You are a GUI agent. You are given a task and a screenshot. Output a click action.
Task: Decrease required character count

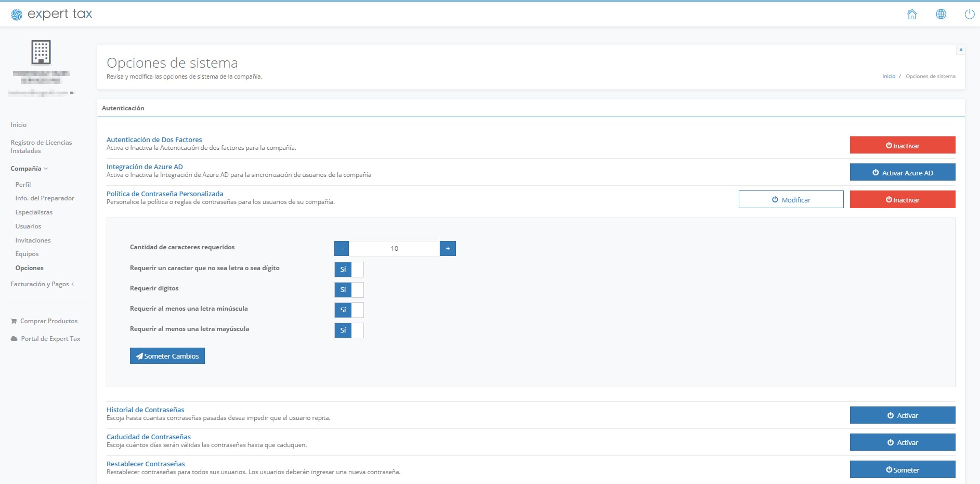[342, 249]
